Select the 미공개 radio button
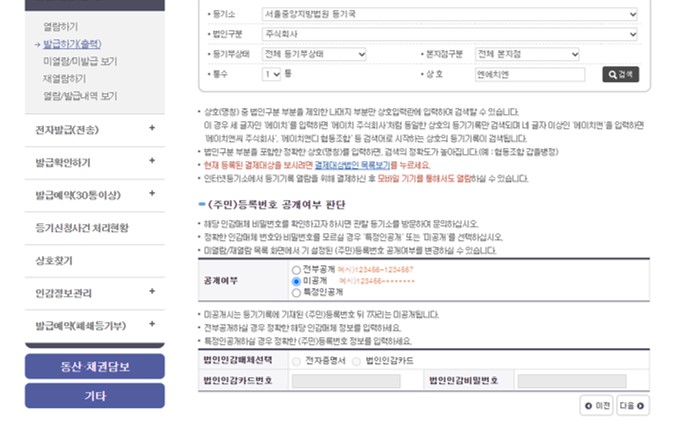Image resolution: width=677 pixels, height=426 pixels. (296, 281)
